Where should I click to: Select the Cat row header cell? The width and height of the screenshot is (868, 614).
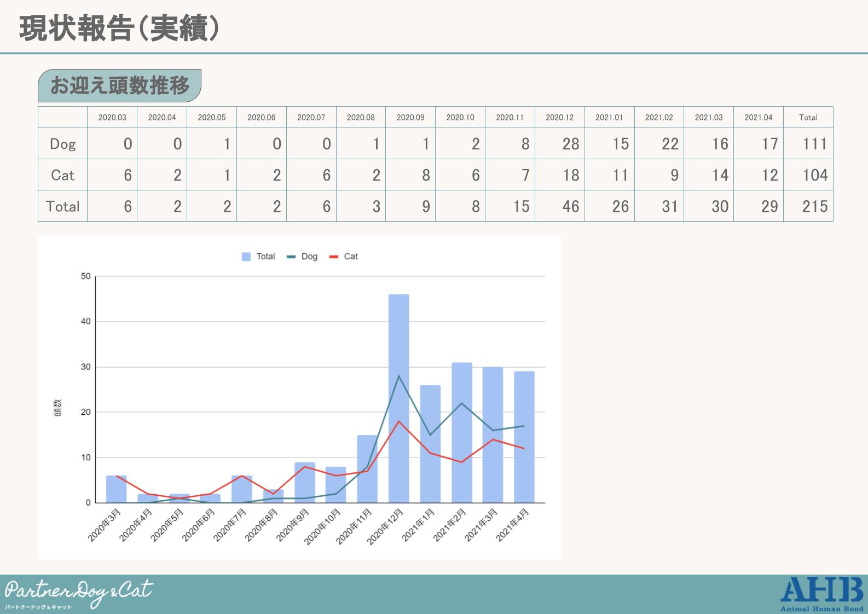[x=62, y=175]
